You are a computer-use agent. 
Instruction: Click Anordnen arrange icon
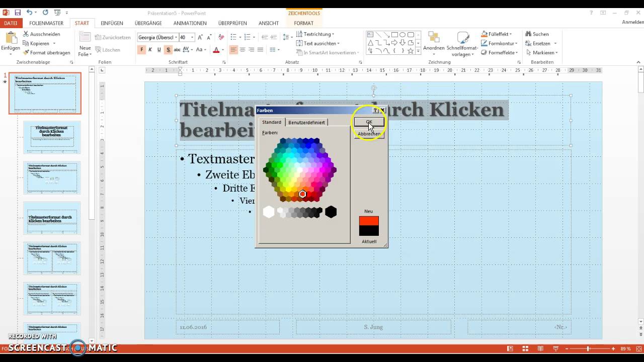click(x=433, y=38)
